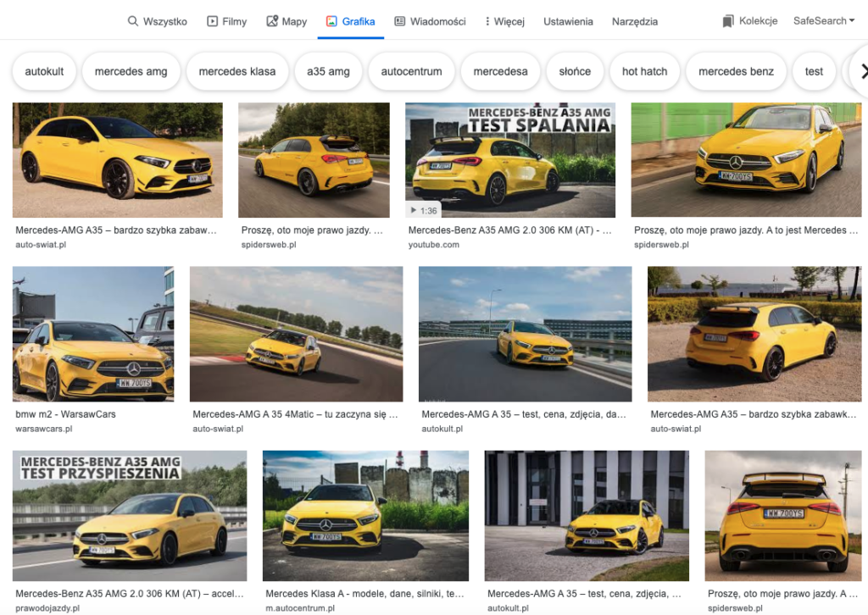Open the second-row auto-swiat.pl rear-view thumbnail

754,334
